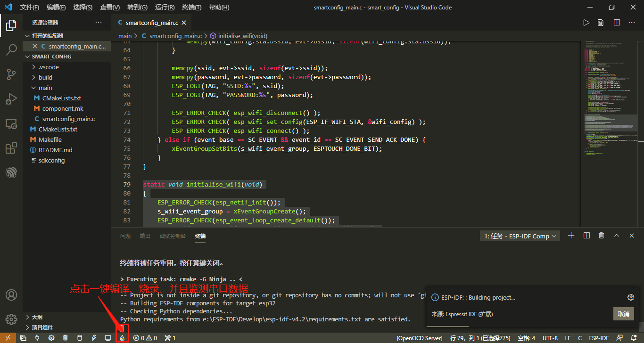The height and width of the screenshot is (343, 644).
Task: Select serial port via plug icon
Action: (37, 338)
